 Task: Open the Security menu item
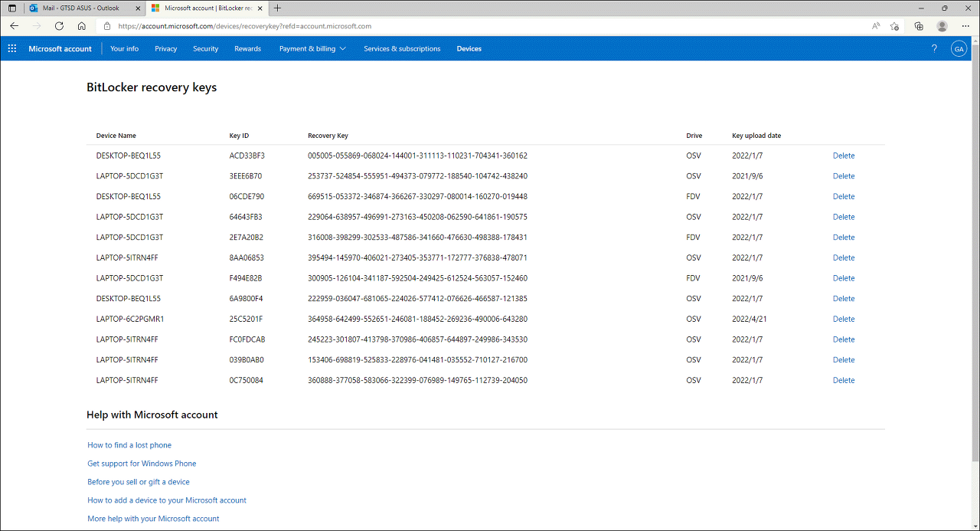205,48
